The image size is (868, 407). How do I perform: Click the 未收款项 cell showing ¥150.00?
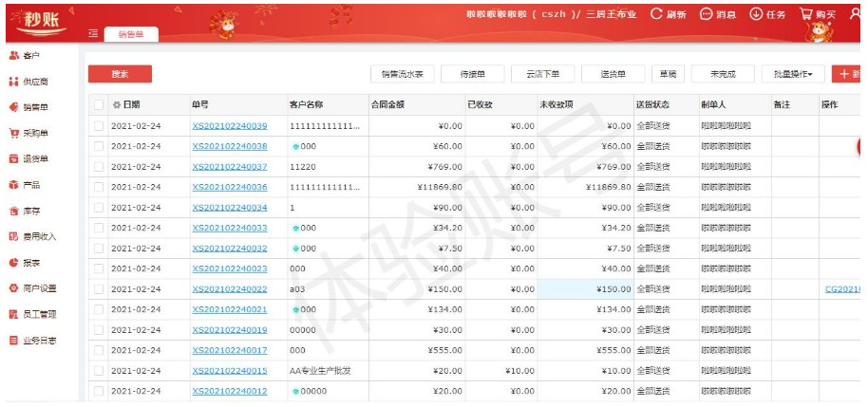coord(585,289)
